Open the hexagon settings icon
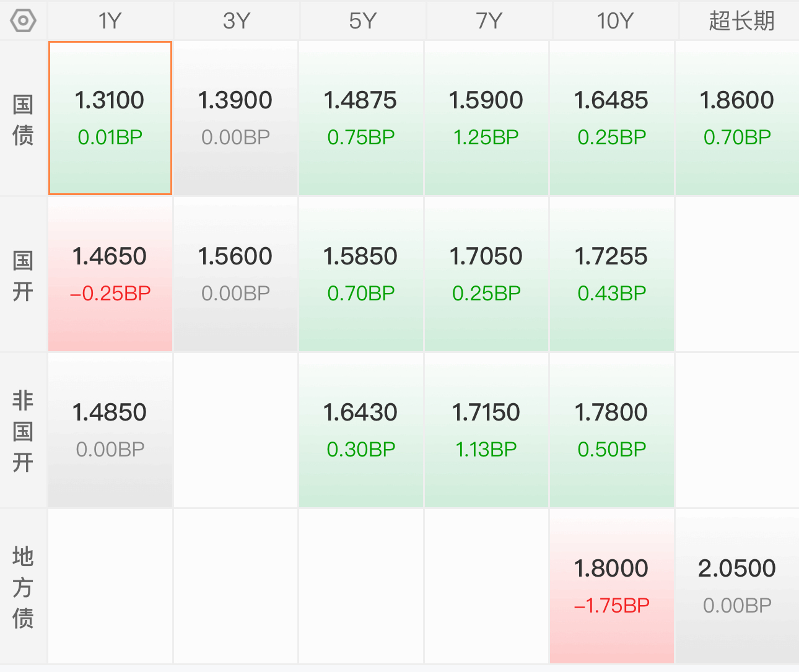This screenshot has height=672, width=799. 24,21
